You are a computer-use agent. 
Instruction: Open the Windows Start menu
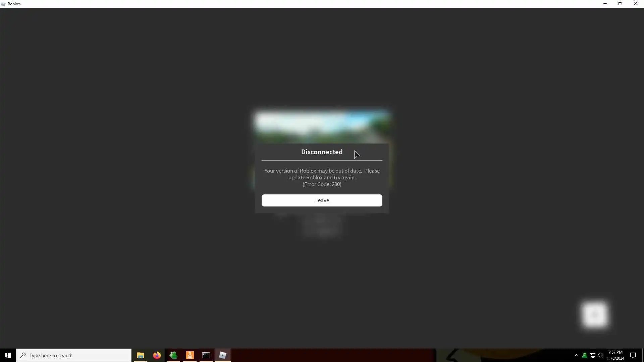pos(8,355)
